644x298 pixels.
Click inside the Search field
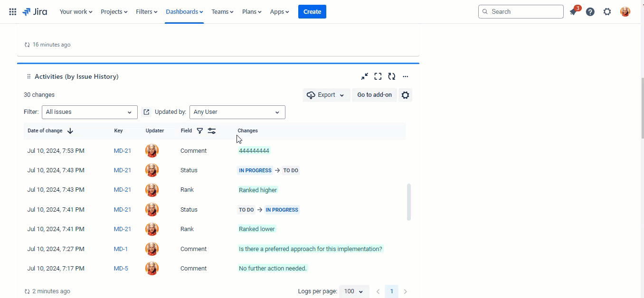click(x=521, y=11)
